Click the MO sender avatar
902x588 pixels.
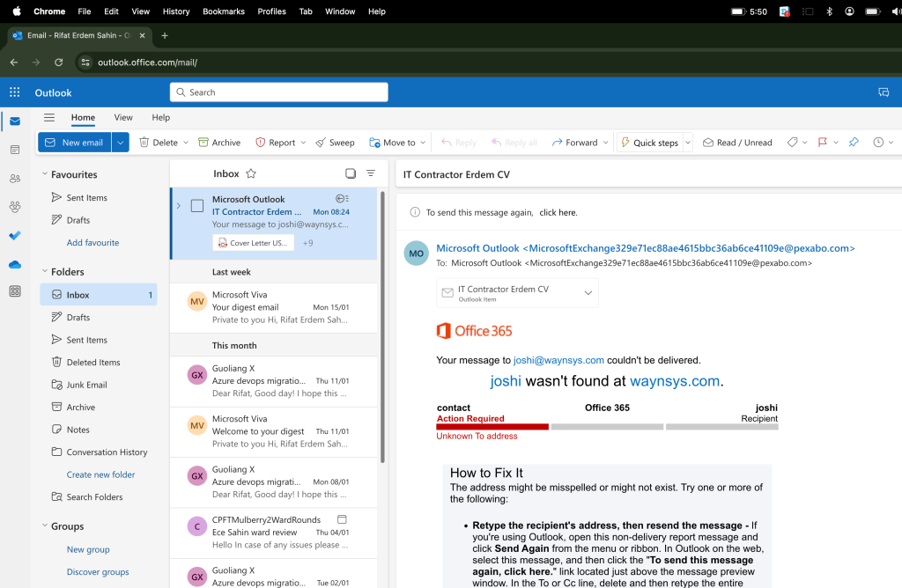[417, 254]
